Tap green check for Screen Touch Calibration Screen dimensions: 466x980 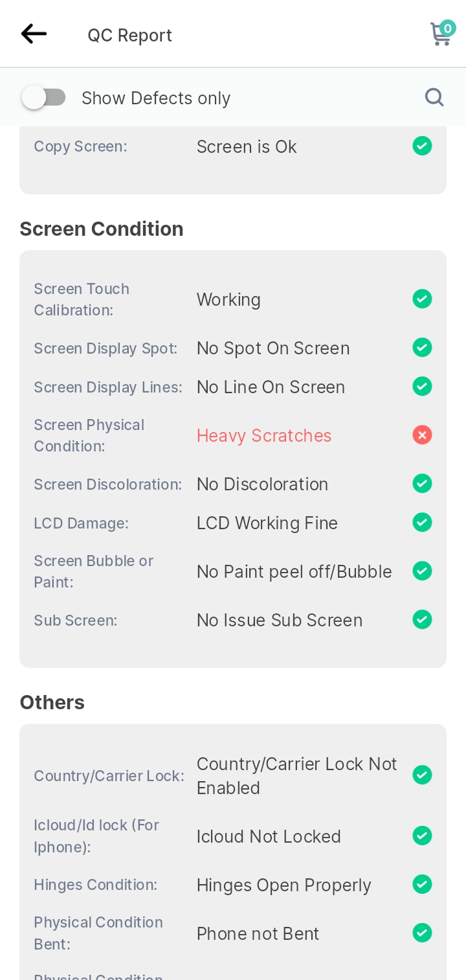(x=422, y=299)
